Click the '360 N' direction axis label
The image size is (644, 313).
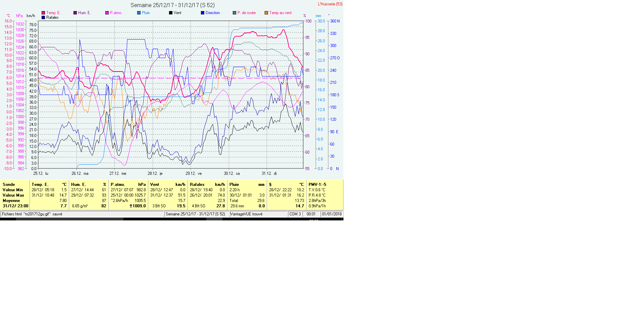[335, 21]
